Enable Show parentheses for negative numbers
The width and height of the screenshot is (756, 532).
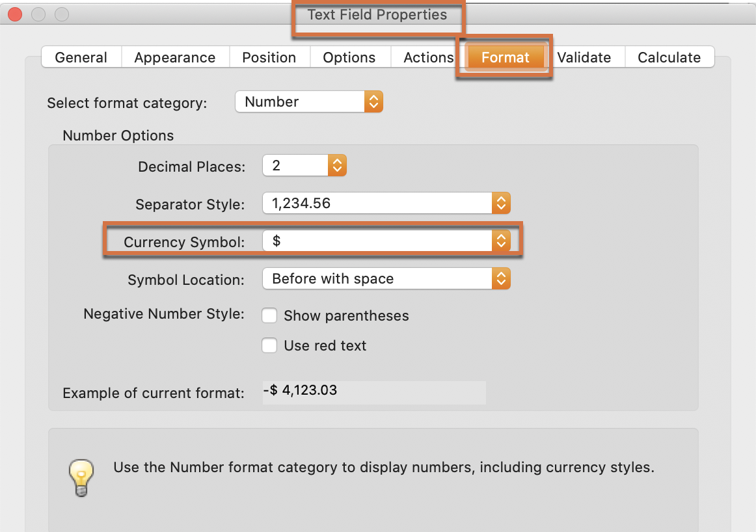point(269,315)
